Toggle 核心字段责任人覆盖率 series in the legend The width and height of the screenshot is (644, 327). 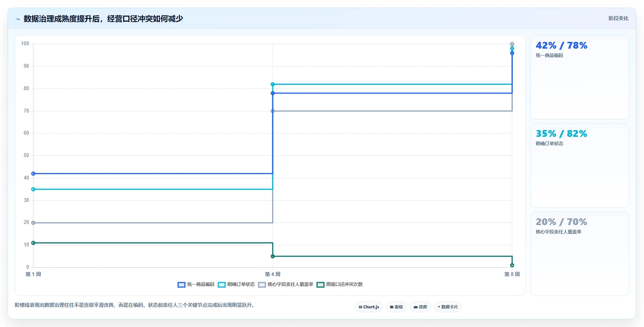pos(286,284)
